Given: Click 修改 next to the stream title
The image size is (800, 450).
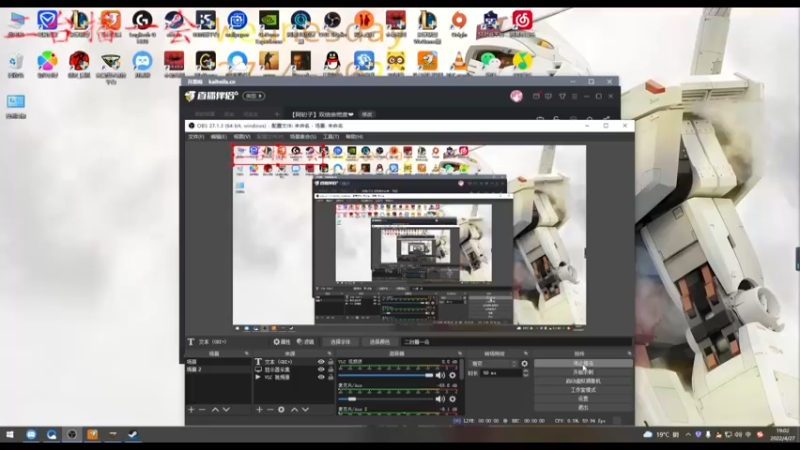Looking at the screenshot, I should click(x=367, y=114).
